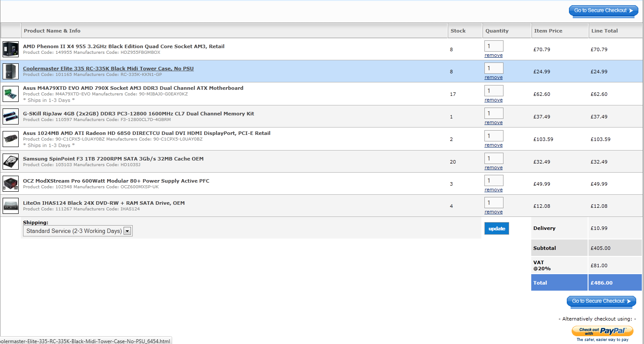
Task: Click the bottom Go to Secure Checkout button
Action: point(601,301)
